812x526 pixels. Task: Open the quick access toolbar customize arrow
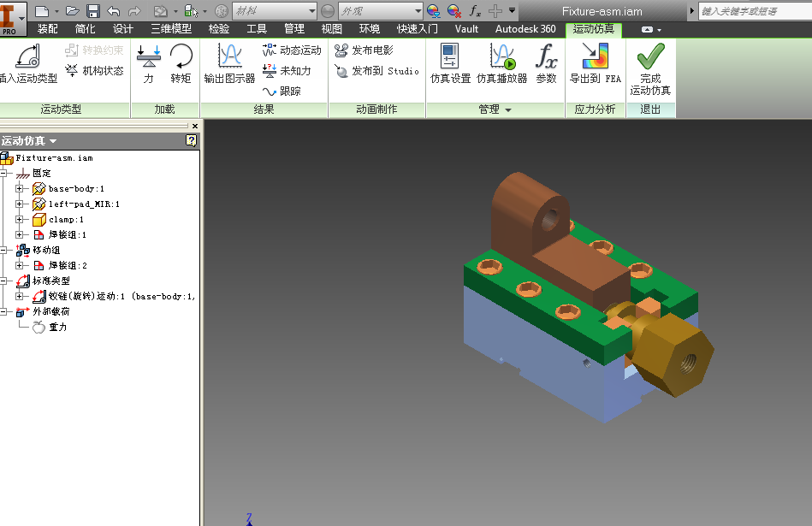click(513, 10)
